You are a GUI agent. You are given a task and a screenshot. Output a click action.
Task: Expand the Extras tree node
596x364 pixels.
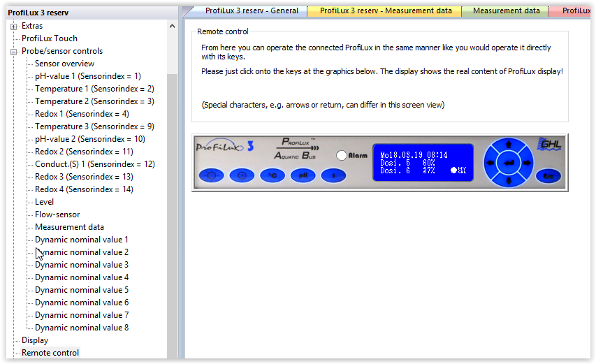tap(14, 27)
